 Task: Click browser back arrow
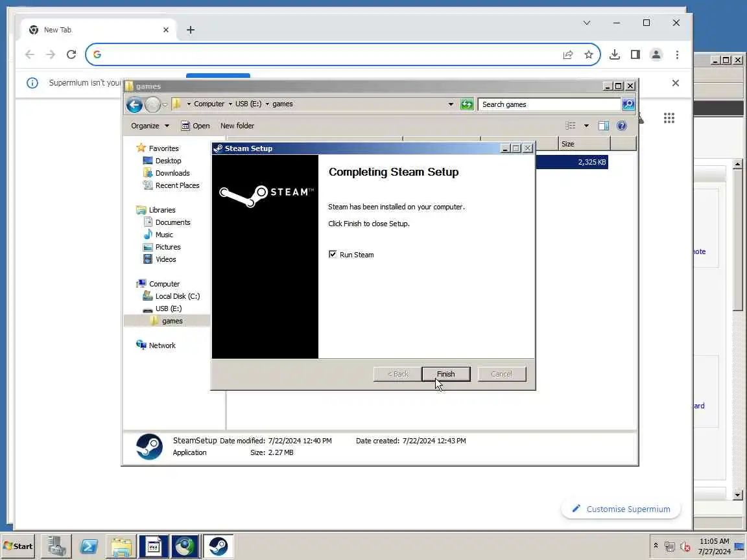(30, 54)
